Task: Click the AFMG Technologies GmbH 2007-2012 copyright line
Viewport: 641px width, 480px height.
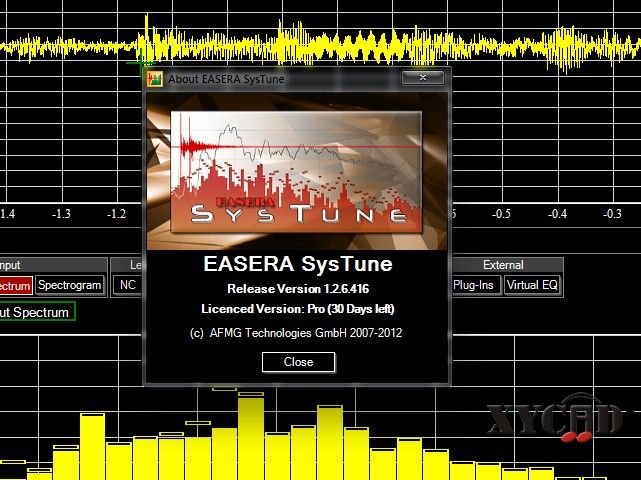Action: tap(296, 333)
